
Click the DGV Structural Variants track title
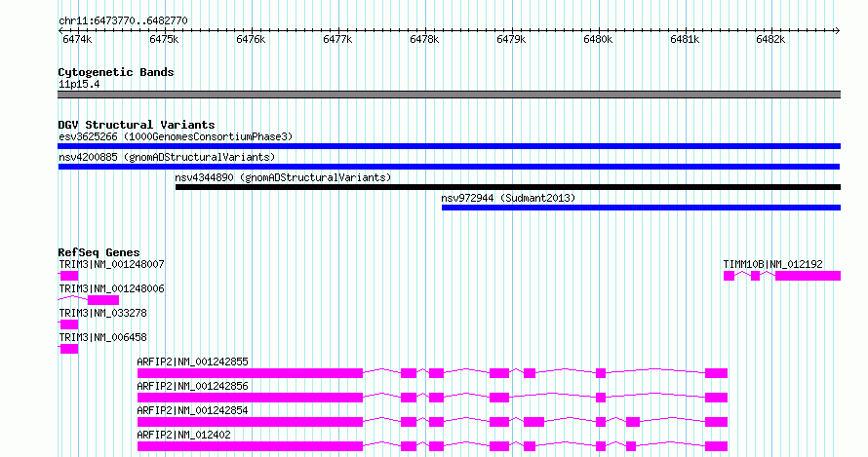(x=137, y=125)
